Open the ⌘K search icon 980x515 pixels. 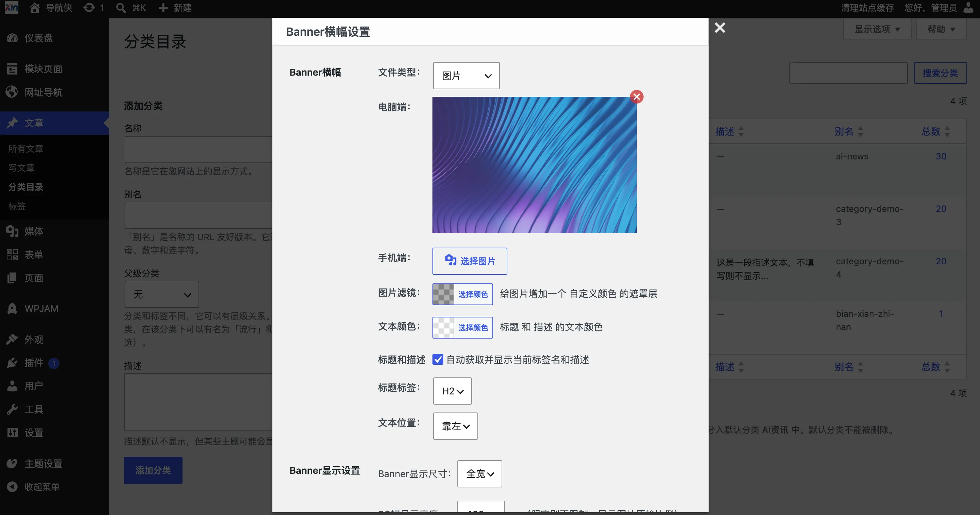(121, 8)
